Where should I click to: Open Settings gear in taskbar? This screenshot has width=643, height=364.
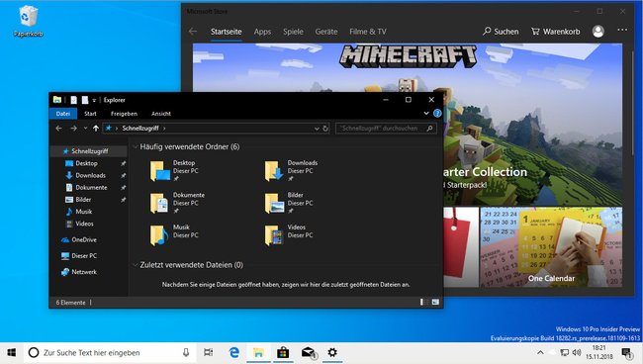332,352
